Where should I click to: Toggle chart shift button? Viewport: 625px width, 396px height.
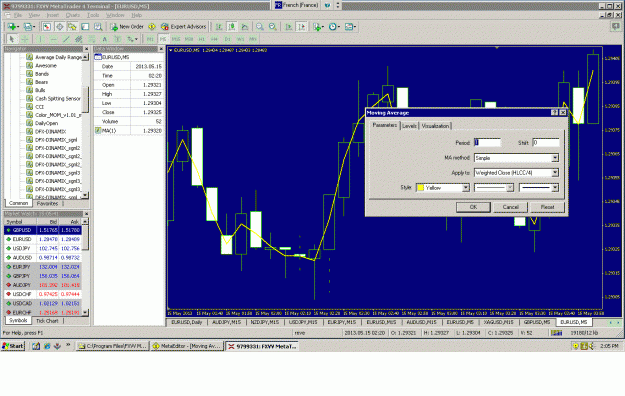[302, 27]
